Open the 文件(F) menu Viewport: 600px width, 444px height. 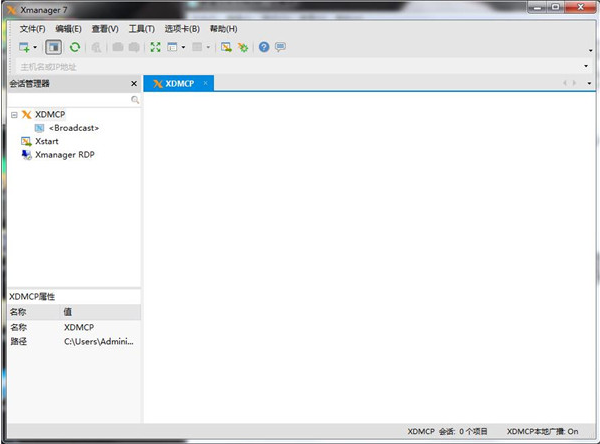[33, 29]
